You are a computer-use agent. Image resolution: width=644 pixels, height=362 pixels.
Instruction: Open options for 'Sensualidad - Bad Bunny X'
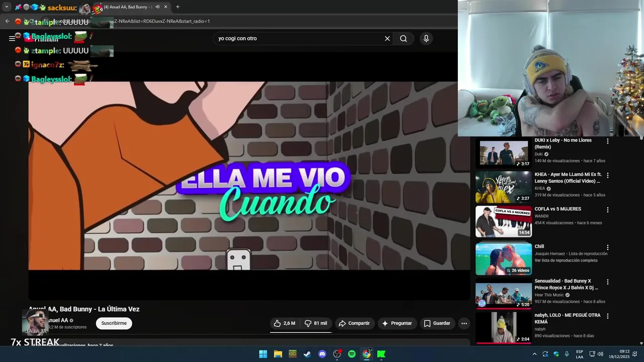(x=607, y=282)
